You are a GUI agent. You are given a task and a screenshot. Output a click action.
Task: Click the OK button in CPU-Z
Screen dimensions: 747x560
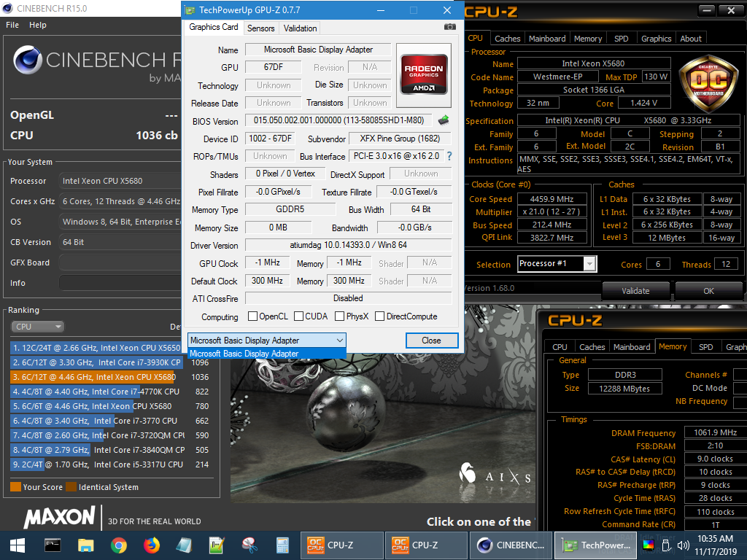(708, 290)
